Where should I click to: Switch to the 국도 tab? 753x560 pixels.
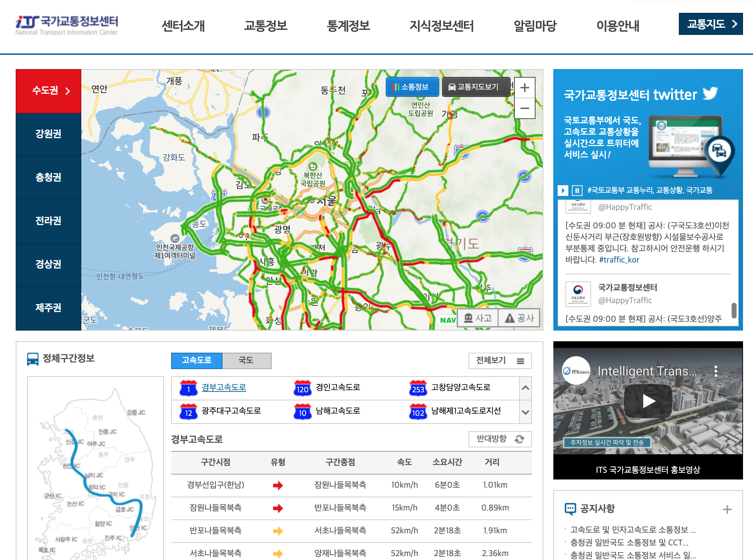tap(246, 361)
